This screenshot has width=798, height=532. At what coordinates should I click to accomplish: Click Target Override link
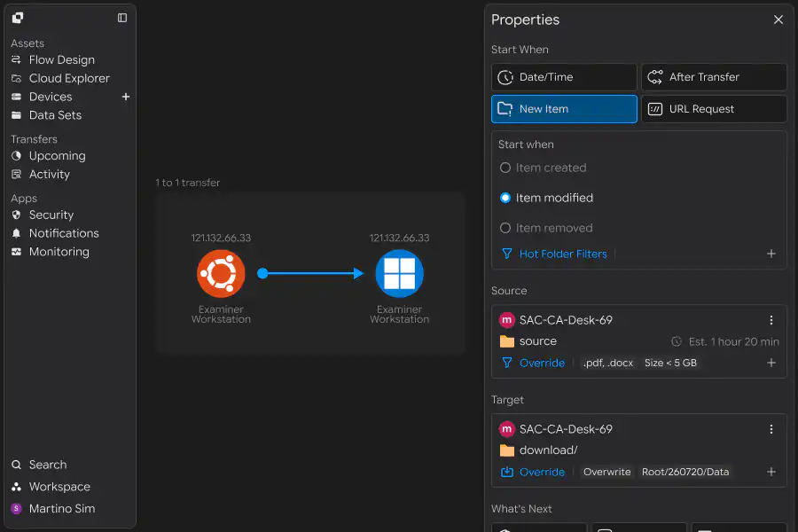542,472
